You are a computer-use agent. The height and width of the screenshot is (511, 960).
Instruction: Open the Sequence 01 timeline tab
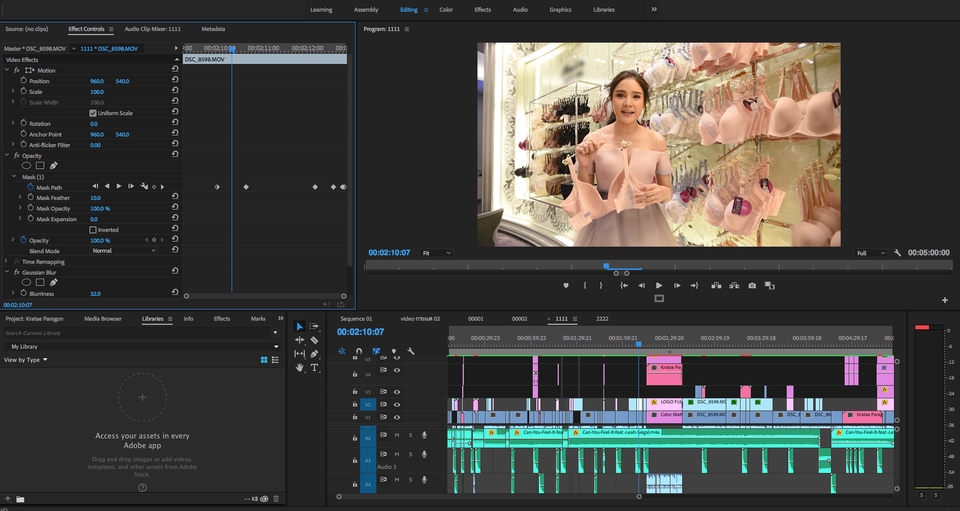[x=356, y=318]
